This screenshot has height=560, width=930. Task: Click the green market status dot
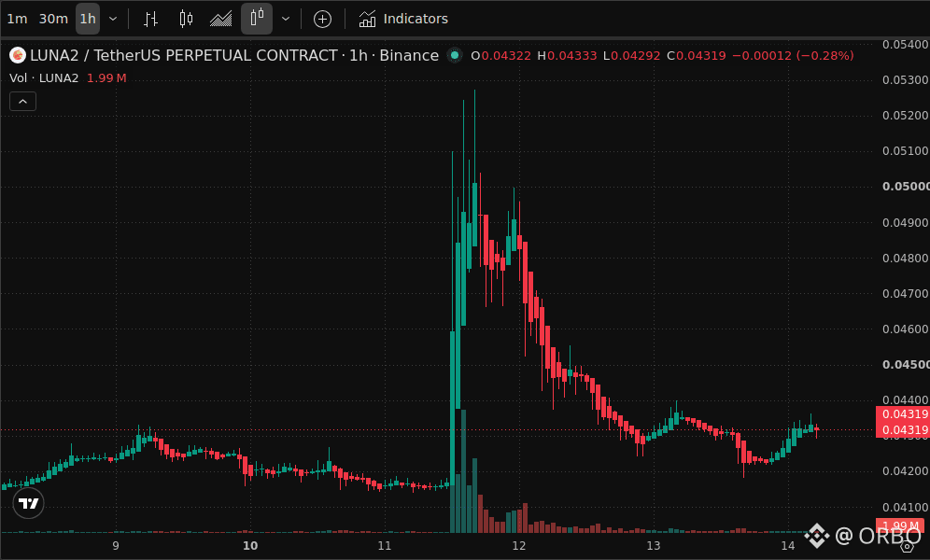pos(455,56)
